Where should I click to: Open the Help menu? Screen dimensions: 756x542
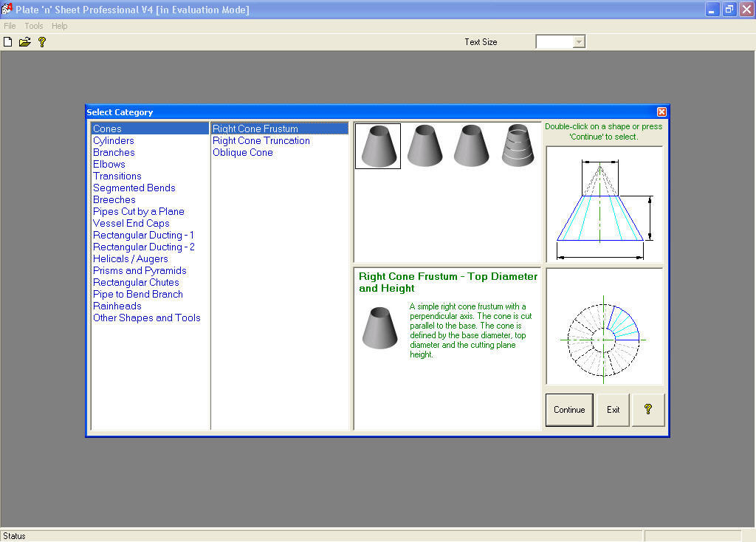[x=60, y=26]
